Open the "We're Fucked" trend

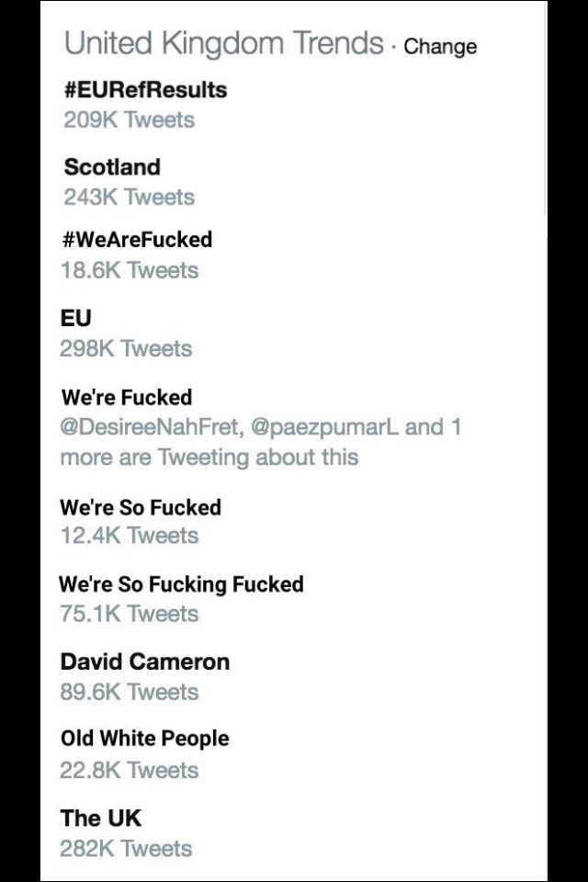point(127,398)
